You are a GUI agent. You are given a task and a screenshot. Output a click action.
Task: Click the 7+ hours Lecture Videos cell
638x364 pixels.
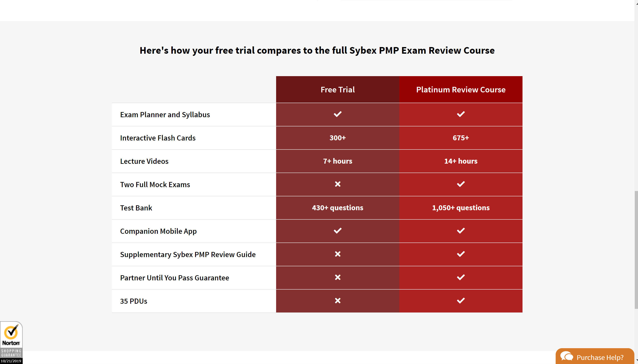[338, 161]
